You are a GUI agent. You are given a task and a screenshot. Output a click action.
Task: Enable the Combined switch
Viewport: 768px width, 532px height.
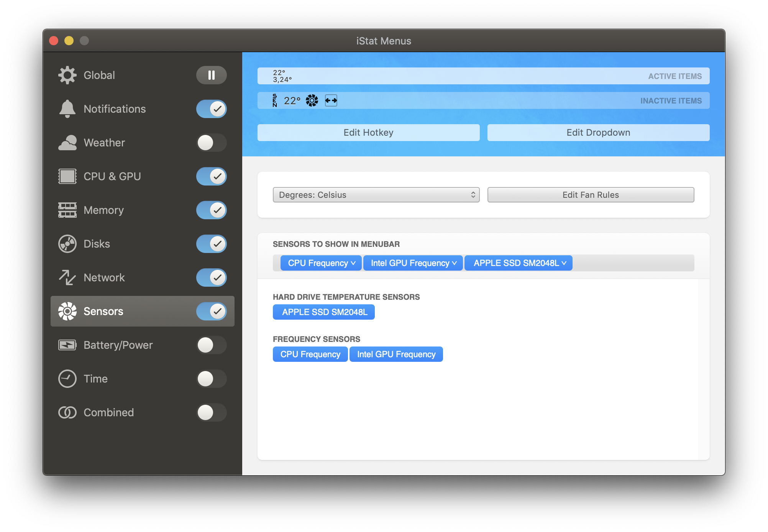click(x=212, y=412)
